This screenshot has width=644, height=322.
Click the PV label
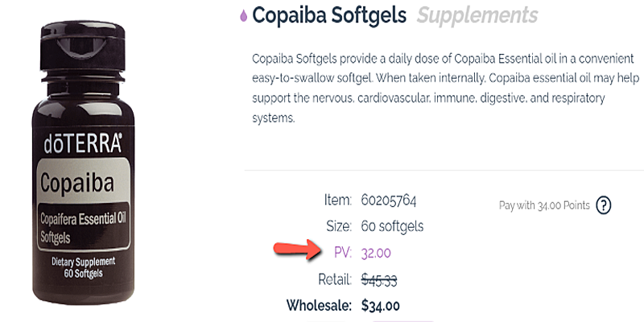(x=342, y=253)
